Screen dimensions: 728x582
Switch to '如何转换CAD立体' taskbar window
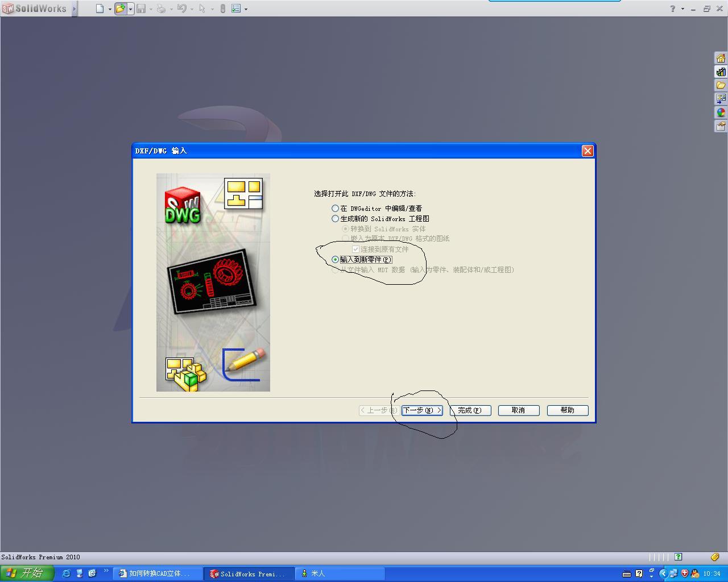coord(158,574)
